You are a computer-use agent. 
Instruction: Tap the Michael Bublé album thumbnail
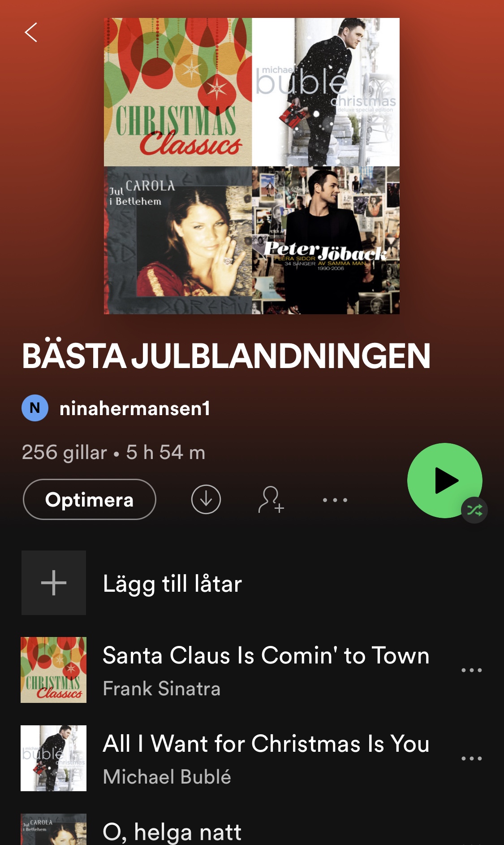coord(54,758)
